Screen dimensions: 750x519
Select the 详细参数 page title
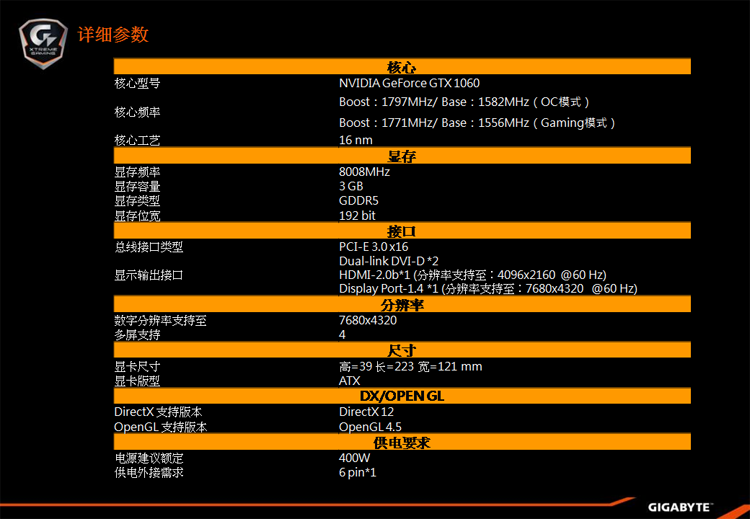[113, 35]
